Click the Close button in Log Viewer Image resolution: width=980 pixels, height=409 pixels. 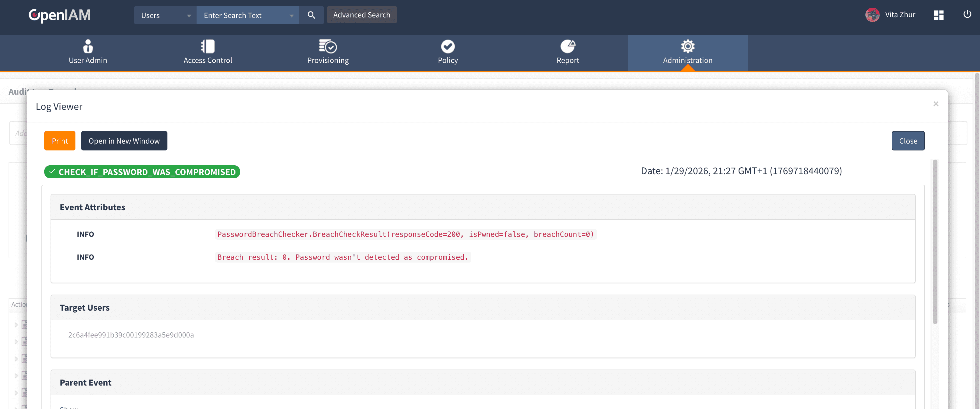(x=908, y=141)
